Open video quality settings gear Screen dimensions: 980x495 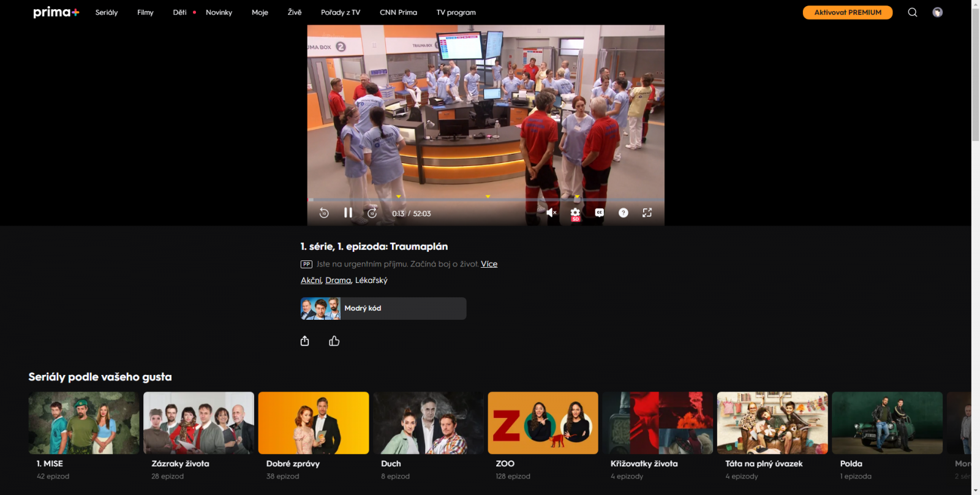point(575,213)
